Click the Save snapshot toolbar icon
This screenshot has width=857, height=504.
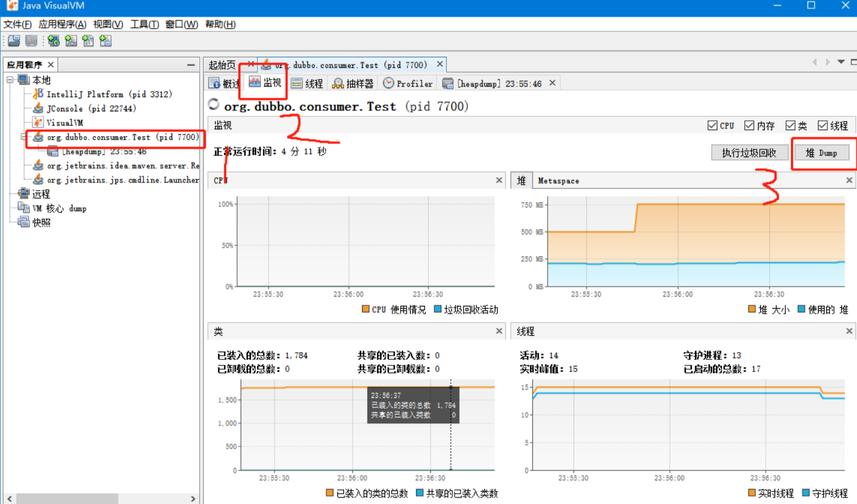(31, 41)
